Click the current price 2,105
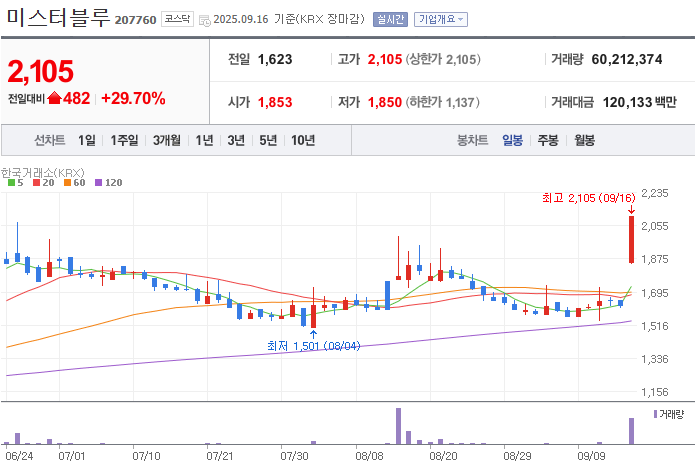Viewport: 695px width, 476px height. coord(40,71)
